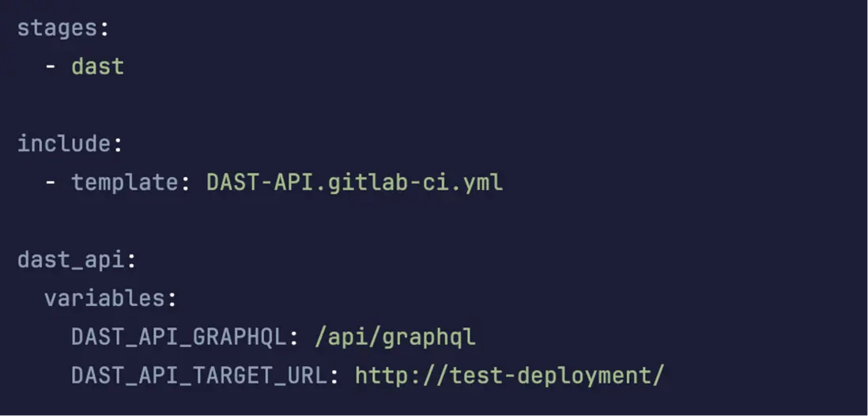The height and width of the screenshot is (416, 868).
Task: Open the http://test-deployment/ URL
Action: pyautogui.click(x=509, y=376)
